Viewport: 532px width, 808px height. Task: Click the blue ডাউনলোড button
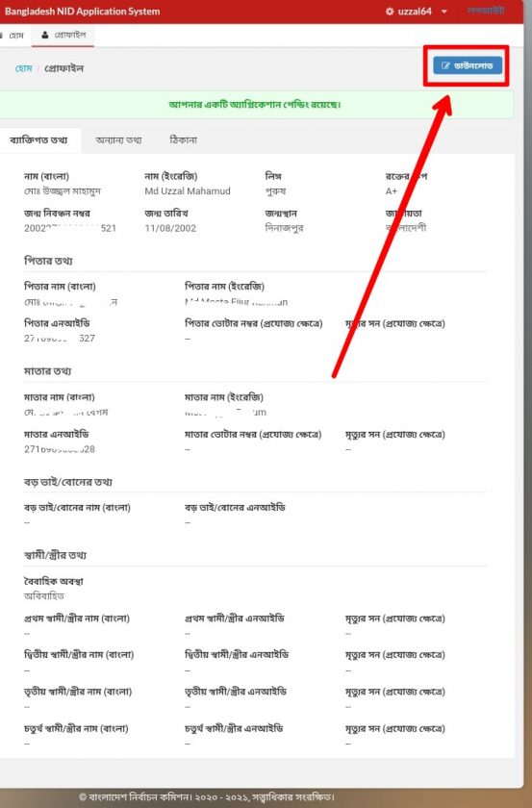click(x=467, y=66)
